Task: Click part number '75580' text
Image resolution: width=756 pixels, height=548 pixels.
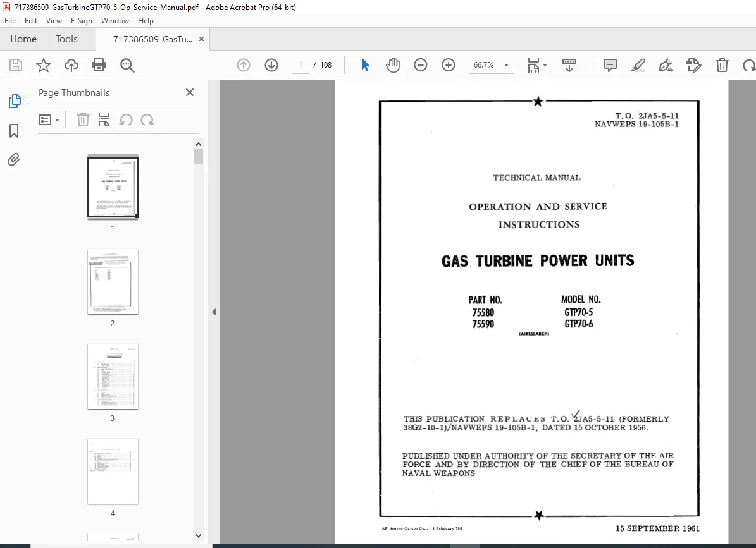Action: [x=483, y=312]
